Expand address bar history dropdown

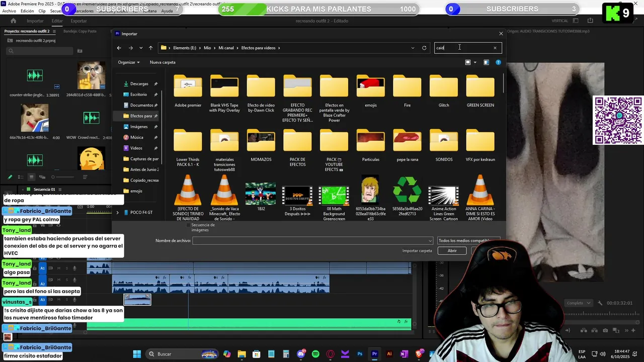413,48
